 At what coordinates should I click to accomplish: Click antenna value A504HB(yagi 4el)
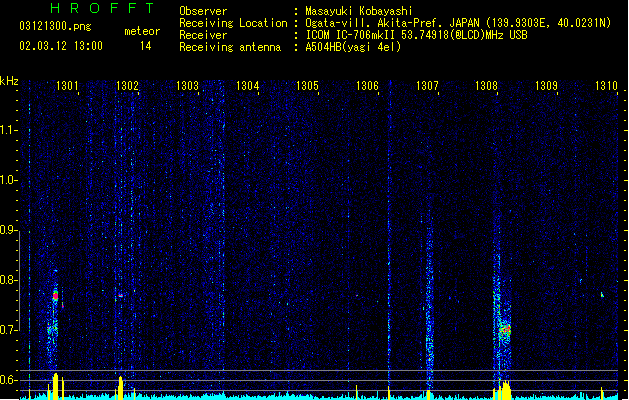353,47
